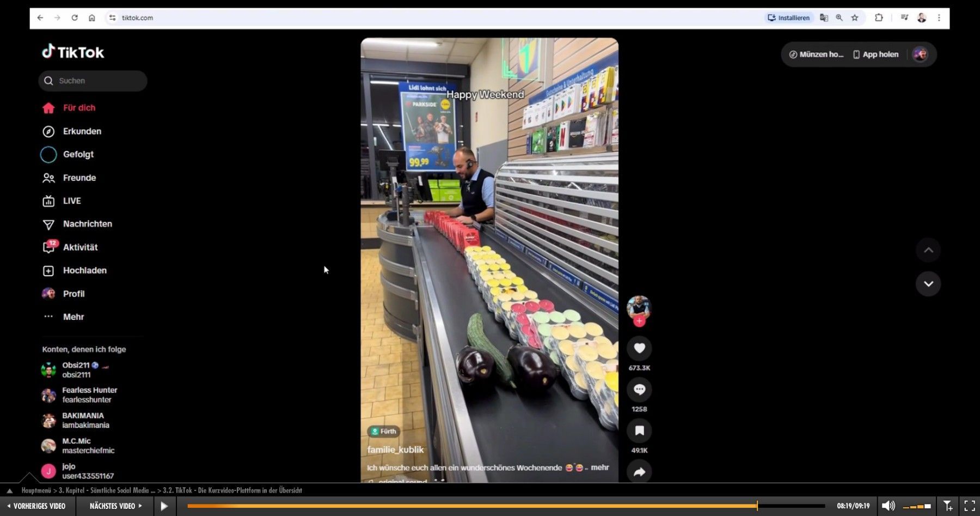Toggle fullscreen mode in the player
Viewport: 980px width, 516px height.
pos(970,506)
